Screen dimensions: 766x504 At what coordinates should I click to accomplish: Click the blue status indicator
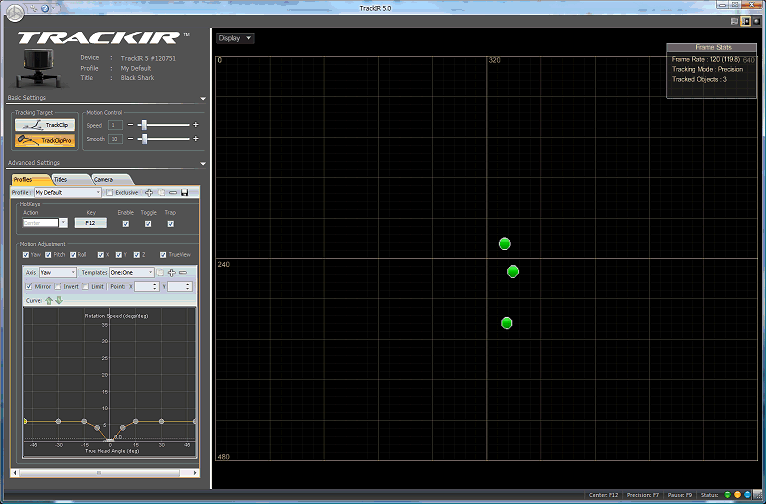747,495
